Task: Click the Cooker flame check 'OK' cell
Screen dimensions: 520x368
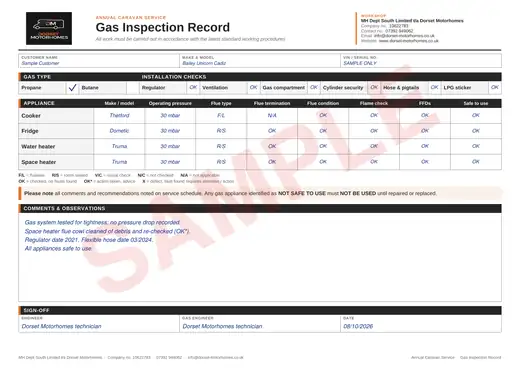Action: 374,115
